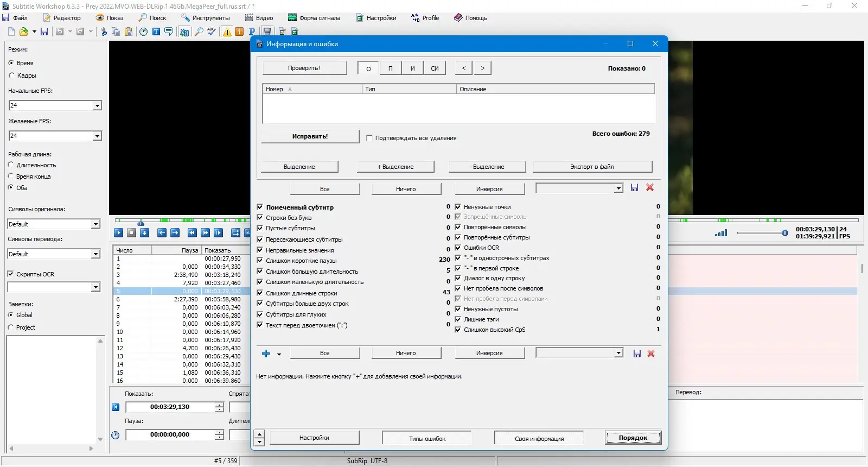The height and width of the screenshot is (467, 868).
Task: Expand the Символы перевода dropdown
Action: point(96,254)
